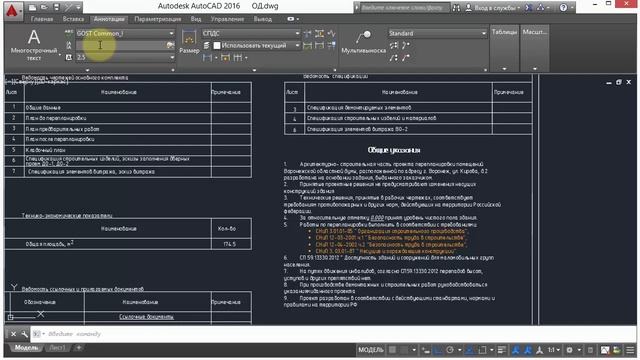Click the dimension break icon
This screenshot has width=640, height=360.
click(308, 33)
